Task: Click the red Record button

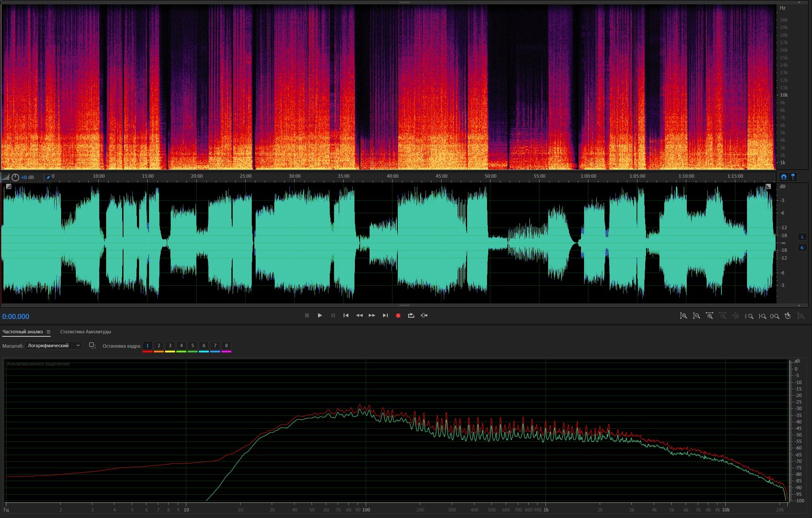Action: point(398,316)
